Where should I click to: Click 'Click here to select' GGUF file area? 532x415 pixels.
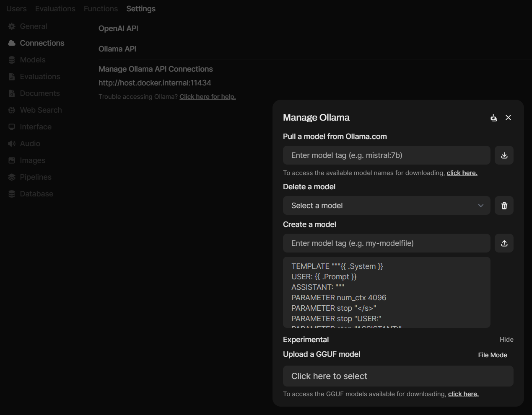[397, 376]
